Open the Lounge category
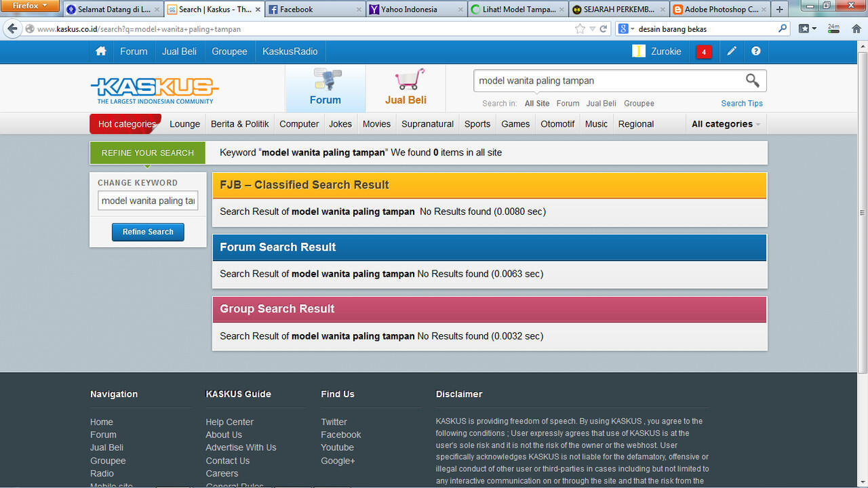Viewport: 868px width, 488px height. 184,124
